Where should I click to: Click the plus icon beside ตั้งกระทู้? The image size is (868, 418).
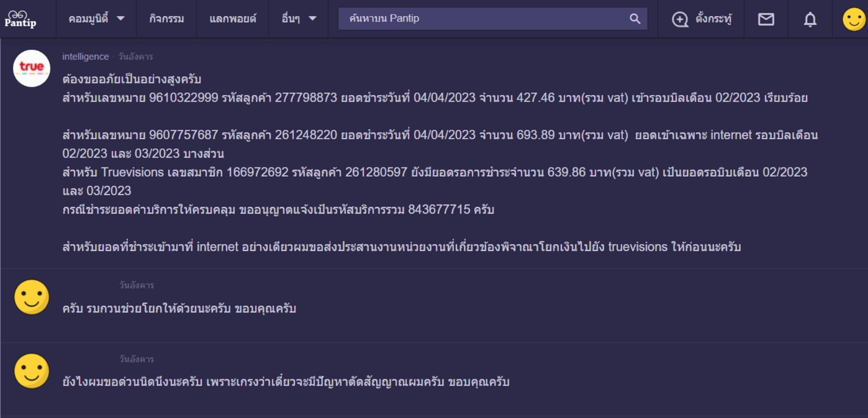pos(680,19)
